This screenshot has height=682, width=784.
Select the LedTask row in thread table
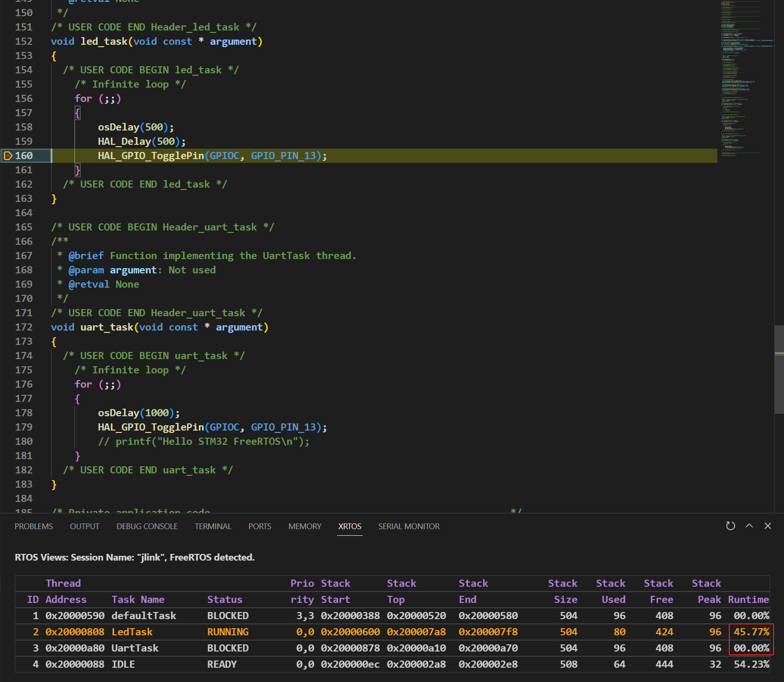(x=392, y=632)
